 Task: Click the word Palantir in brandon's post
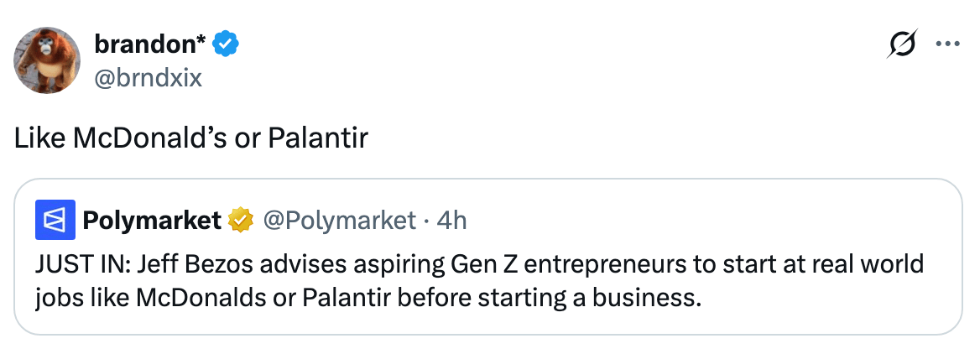(x=318, y=138)
